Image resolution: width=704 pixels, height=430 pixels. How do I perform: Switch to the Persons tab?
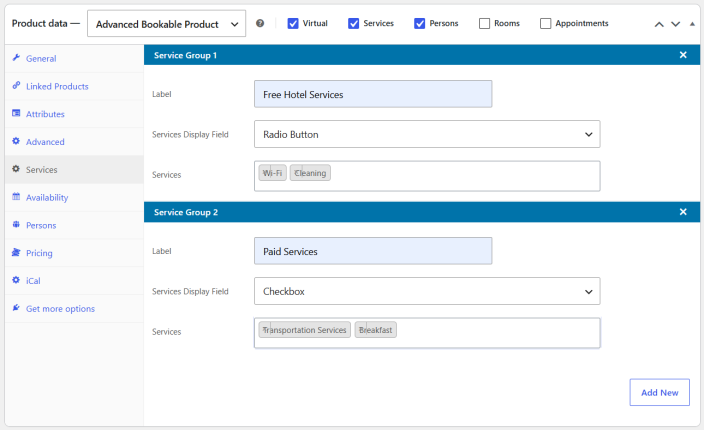click(74, 225)
